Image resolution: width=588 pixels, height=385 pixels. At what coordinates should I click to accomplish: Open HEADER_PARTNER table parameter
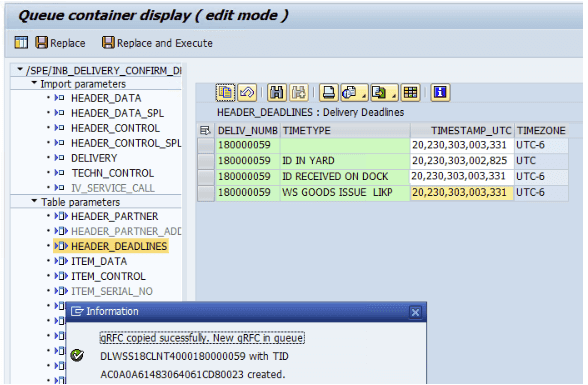[114, 216]
